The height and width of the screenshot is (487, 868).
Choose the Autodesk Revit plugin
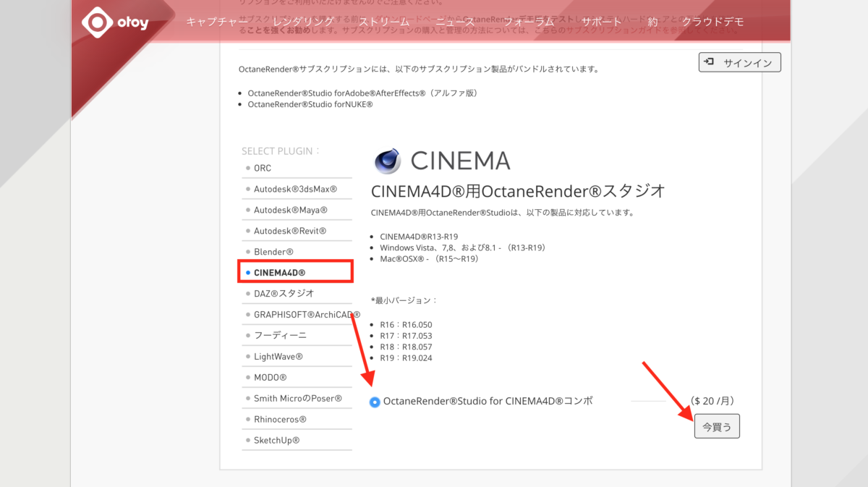pyautogui.click(x=289, y=231)
